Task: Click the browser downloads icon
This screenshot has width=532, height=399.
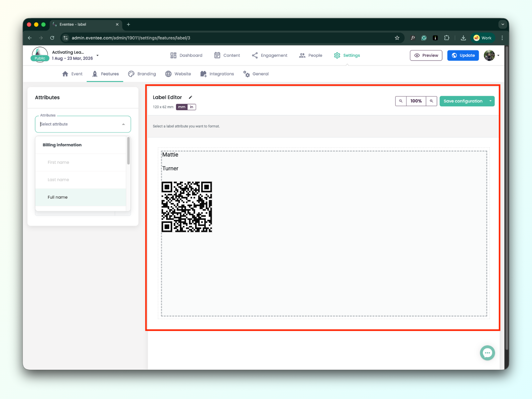Action: pyautogui.click(x=463, y=38)
